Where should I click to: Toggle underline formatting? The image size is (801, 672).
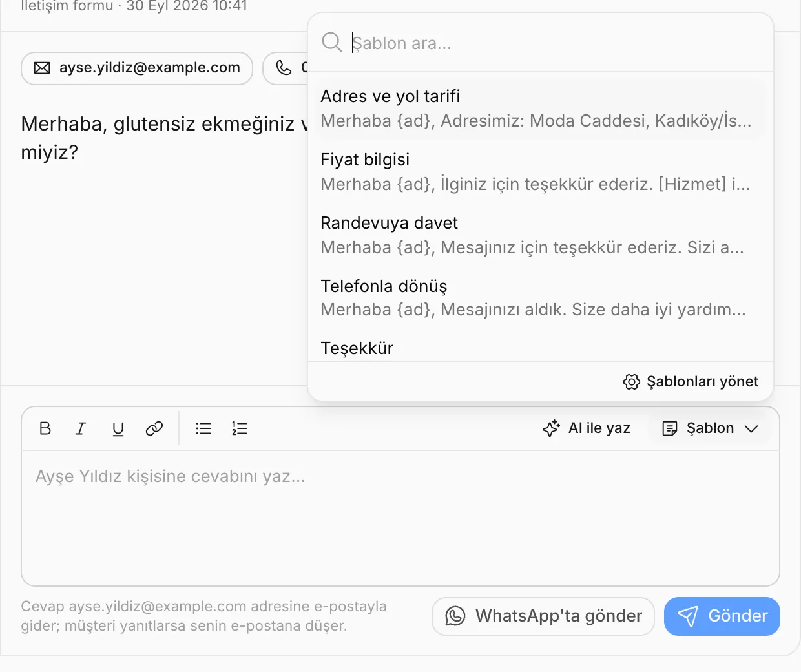point(118,428)
